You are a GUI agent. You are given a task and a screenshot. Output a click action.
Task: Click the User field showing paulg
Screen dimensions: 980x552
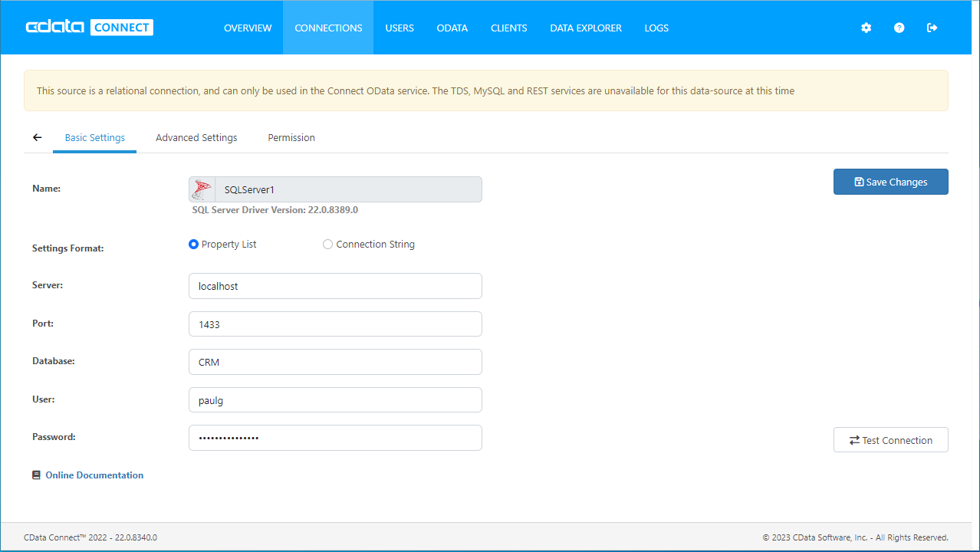[335, 400]
